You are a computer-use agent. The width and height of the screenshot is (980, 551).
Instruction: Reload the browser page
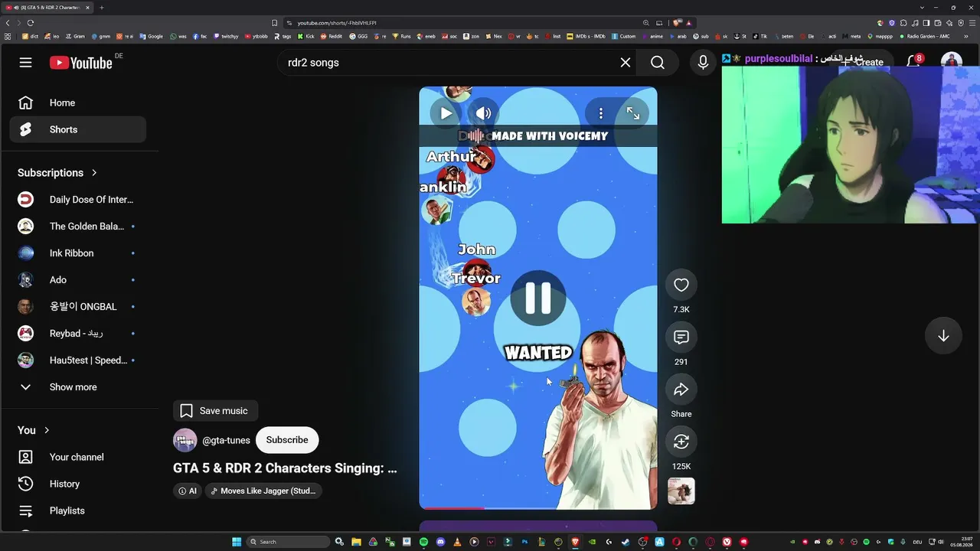31,23
